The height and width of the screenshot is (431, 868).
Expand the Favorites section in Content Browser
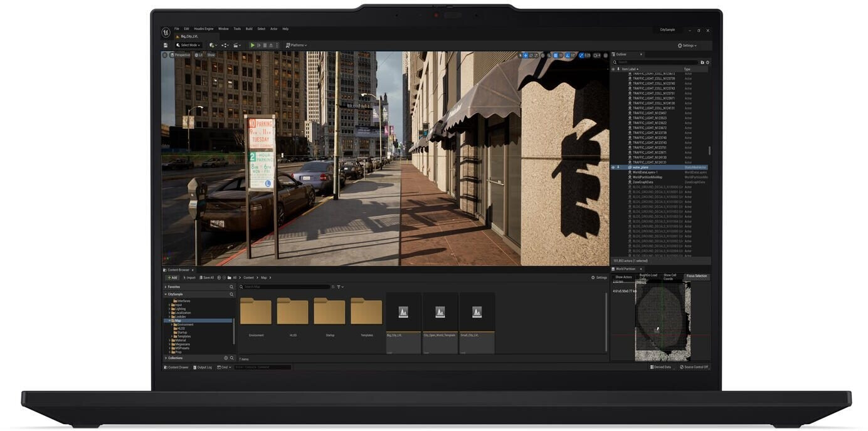pyautogui.click(x=166, y=287)
